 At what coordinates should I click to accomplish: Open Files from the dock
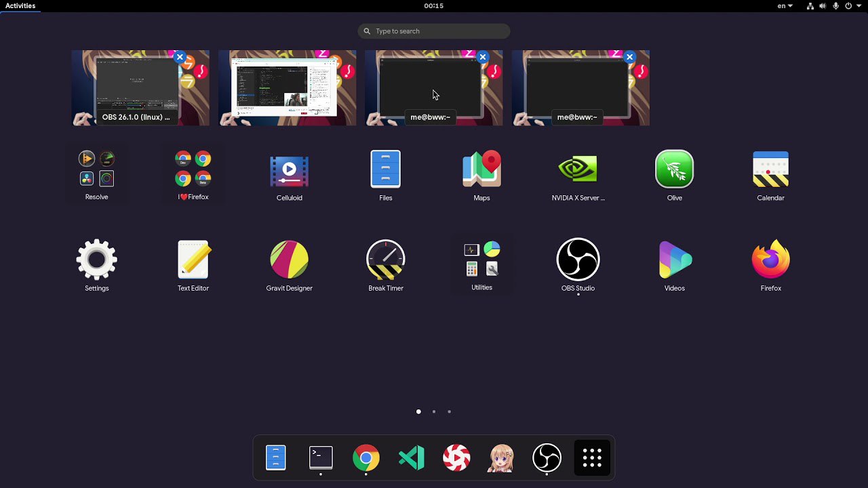tap(276, 458)
